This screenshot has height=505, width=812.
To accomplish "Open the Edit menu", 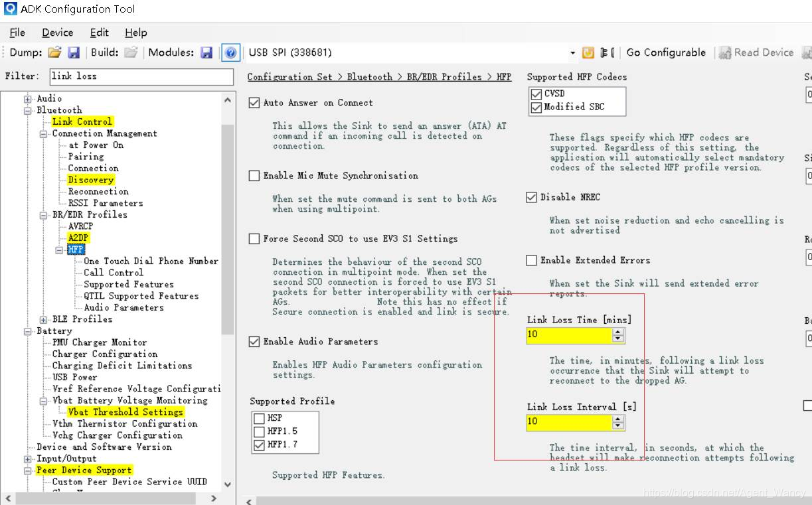I will click(x=100, y=33).
